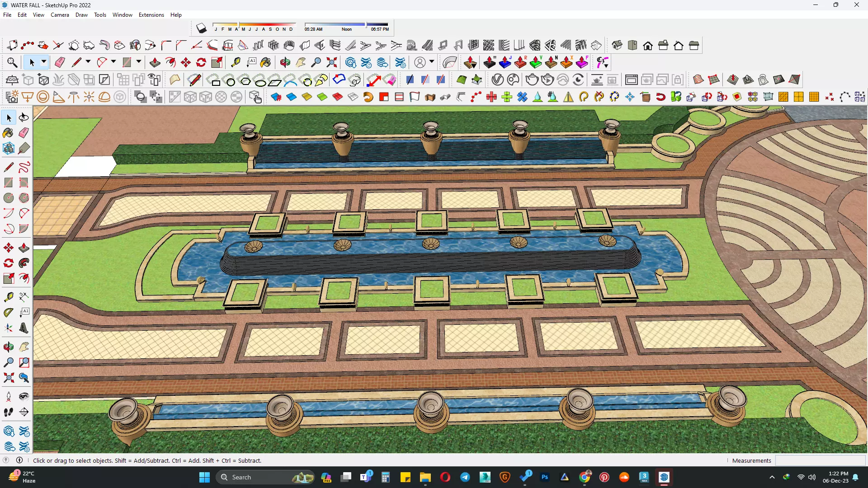Click the Iso house view icon

coord(617,45)
